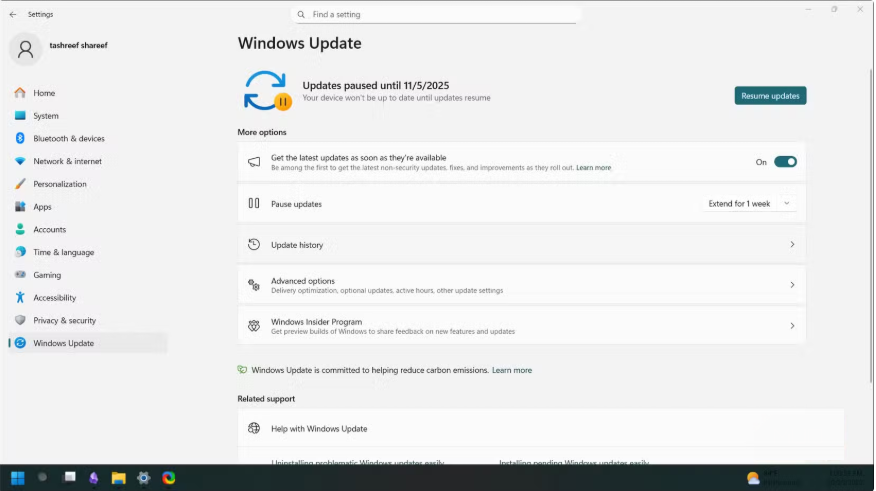Viewport: 876px width, 491px height.
Task: Click the Home house icon in sidebar
Action: pyautogui.click(x=20, y=93)
